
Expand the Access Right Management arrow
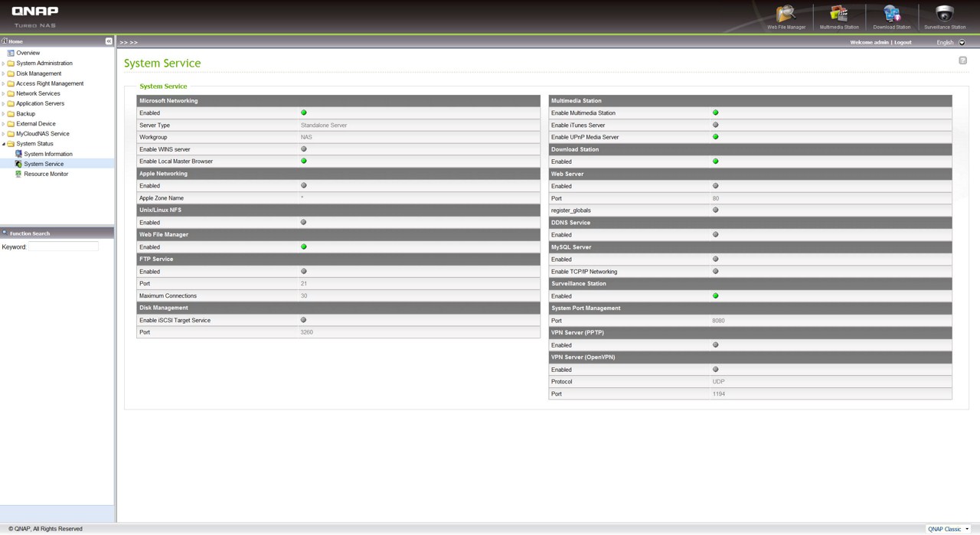[3, 83]
